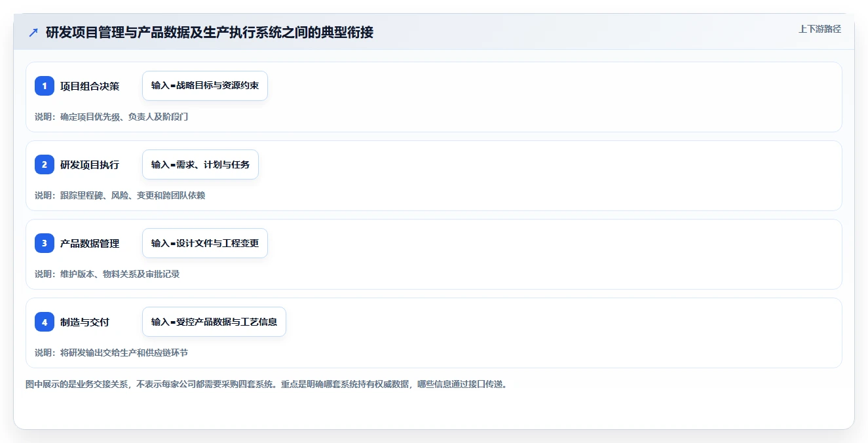
Task: Click the description 维护版本、物料关系及审批记录
Action: click(x=120, y=274)
